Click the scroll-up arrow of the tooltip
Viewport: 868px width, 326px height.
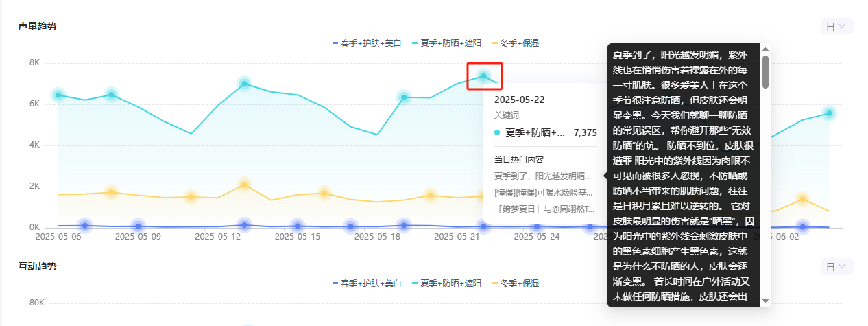[x=765, y=49]
